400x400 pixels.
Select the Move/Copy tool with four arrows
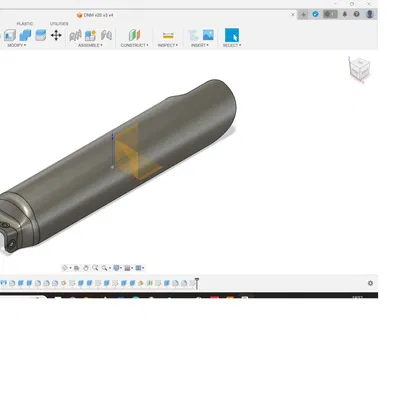[56, 35]
